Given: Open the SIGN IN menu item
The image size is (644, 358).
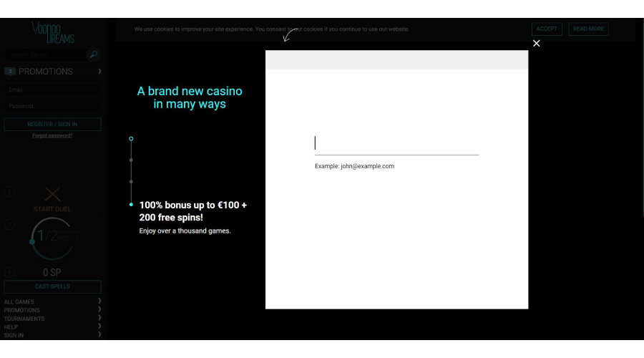Looking at the screenshot, I should pyautogui.click(x=14, y=335).
